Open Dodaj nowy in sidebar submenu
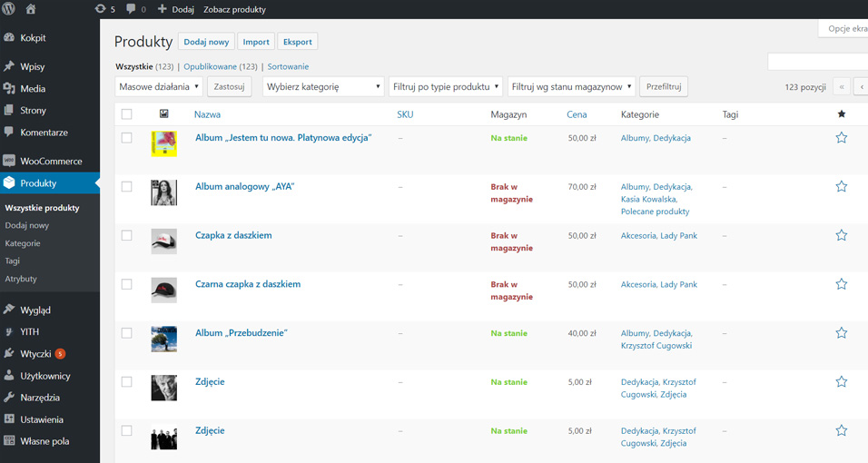 point(27,225)
